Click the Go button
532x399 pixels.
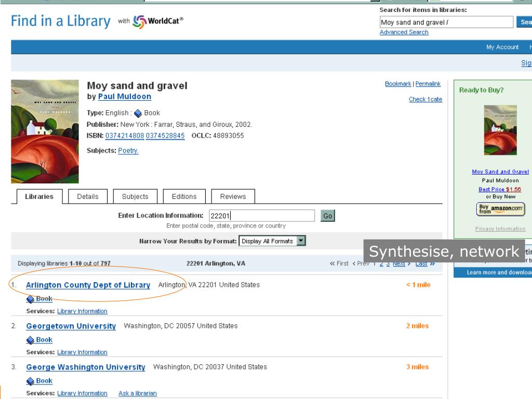click(328, 216)
